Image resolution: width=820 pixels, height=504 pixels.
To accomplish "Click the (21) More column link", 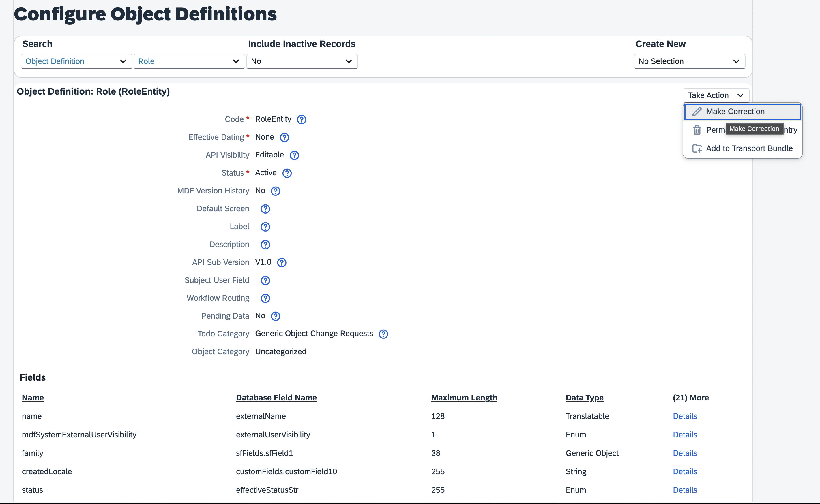I will tap(691, 397).
